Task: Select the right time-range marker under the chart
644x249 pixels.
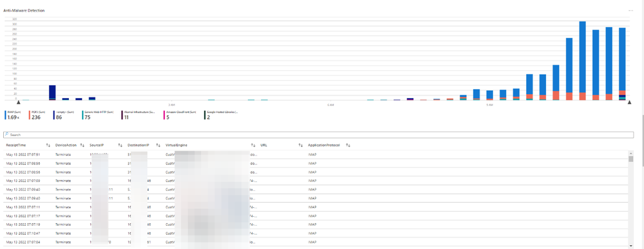Action: [x=629, y=103]
